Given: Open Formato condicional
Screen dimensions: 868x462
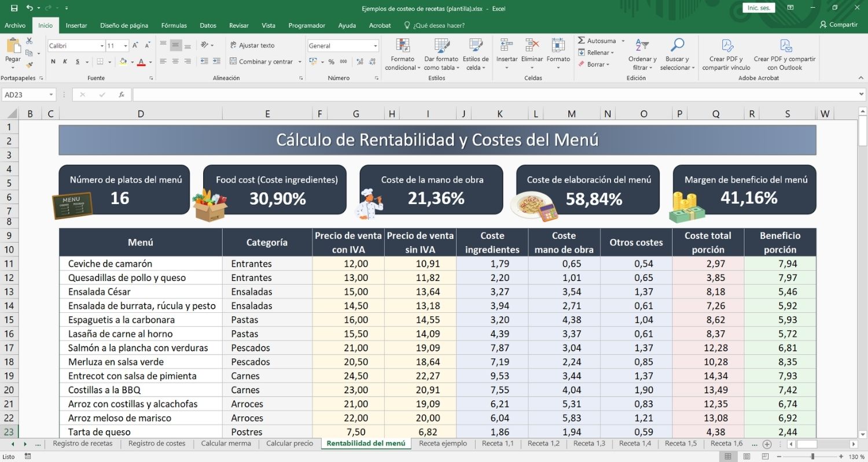Looking at the screenshot, I should [403, 54].
